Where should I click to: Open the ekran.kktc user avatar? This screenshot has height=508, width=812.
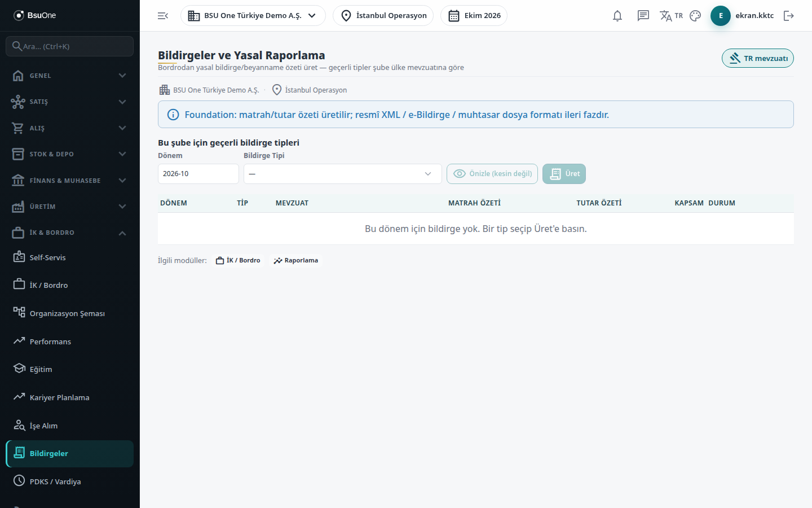coord(721,16)
